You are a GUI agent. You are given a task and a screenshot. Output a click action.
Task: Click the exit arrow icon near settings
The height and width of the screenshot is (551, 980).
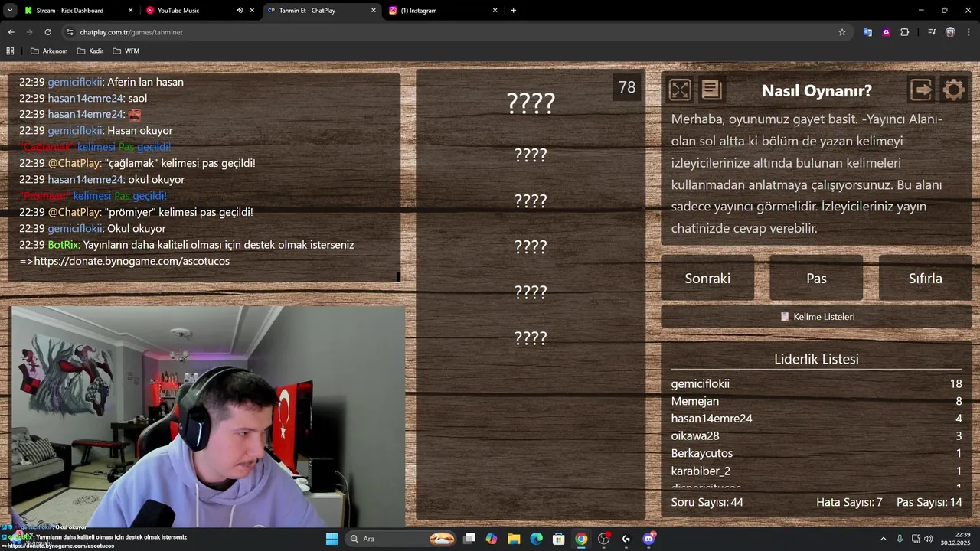pyautogui.click(x=921, y=90)
